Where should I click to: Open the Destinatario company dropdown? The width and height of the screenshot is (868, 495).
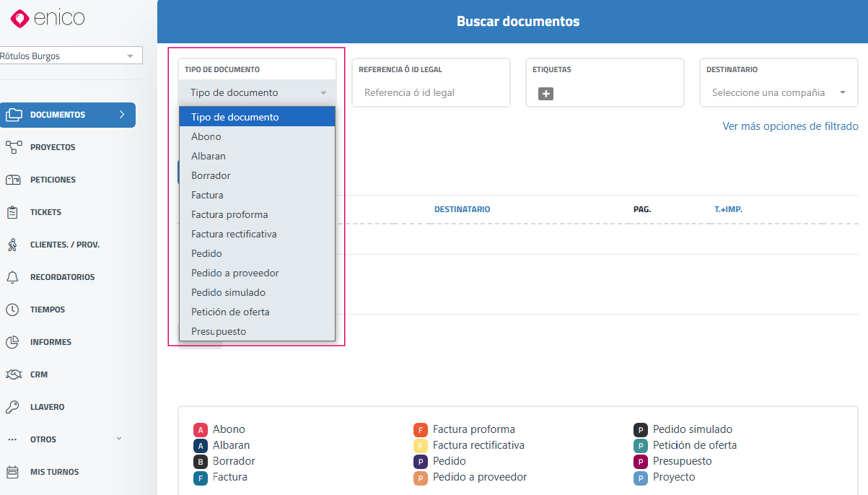pos(778,92)
